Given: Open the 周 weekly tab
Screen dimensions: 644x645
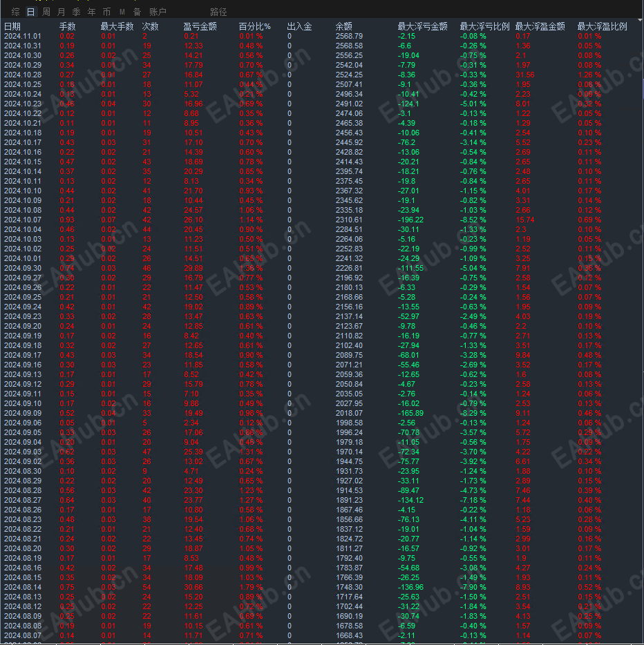Looking at the screenshot, I should [x=46, y=12].
